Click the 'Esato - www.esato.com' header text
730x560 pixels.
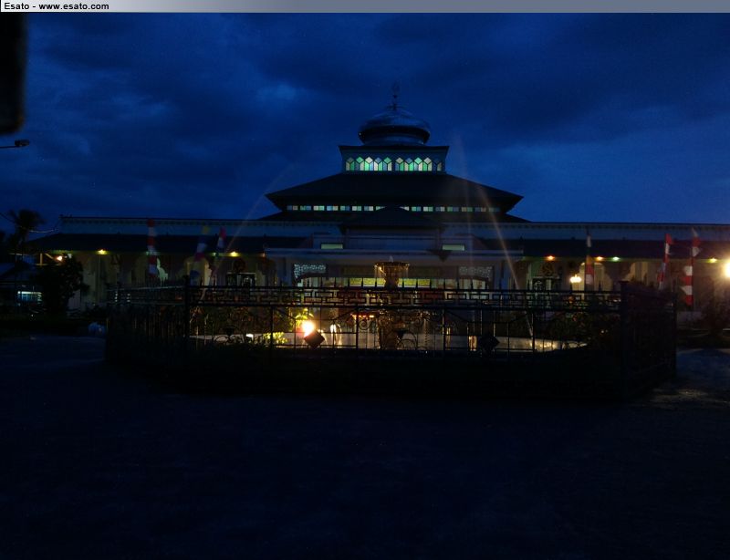(x=57, y=6)
